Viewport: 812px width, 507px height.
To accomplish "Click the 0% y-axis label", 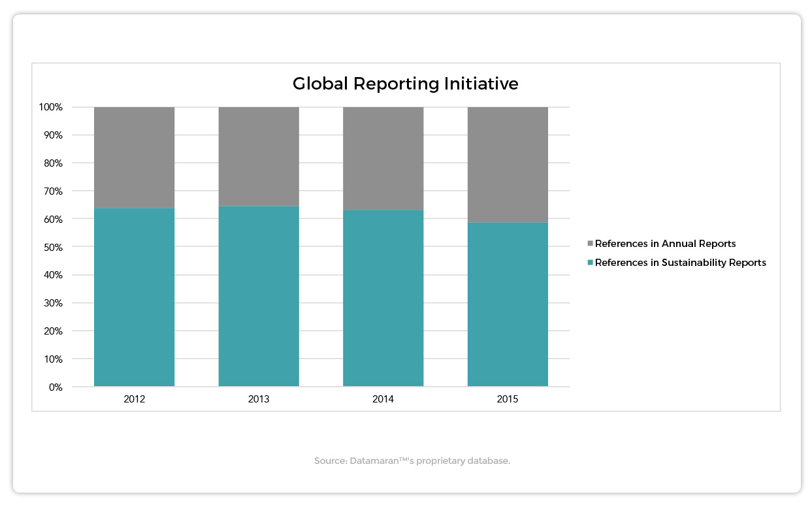I will (56, 387).
